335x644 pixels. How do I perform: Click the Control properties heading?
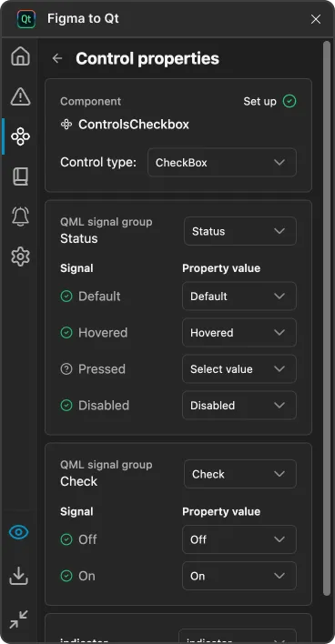click(147, 58)
